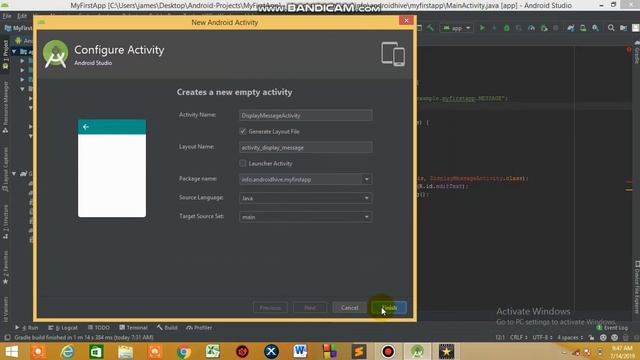
Task: Enable the Launcher Activity checkbox
Action: click(243, 163)
